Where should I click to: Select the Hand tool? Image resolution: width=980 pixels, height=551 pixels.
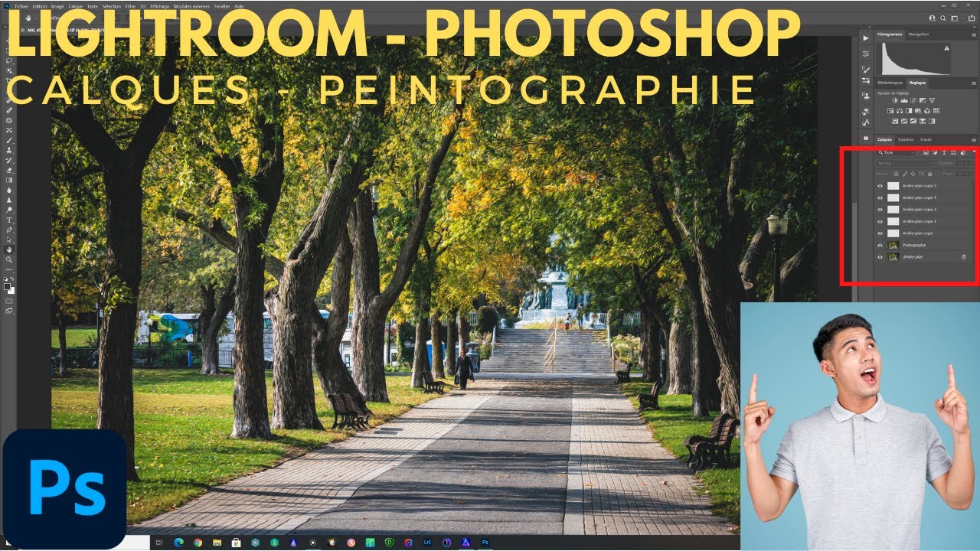pos(9,249)
